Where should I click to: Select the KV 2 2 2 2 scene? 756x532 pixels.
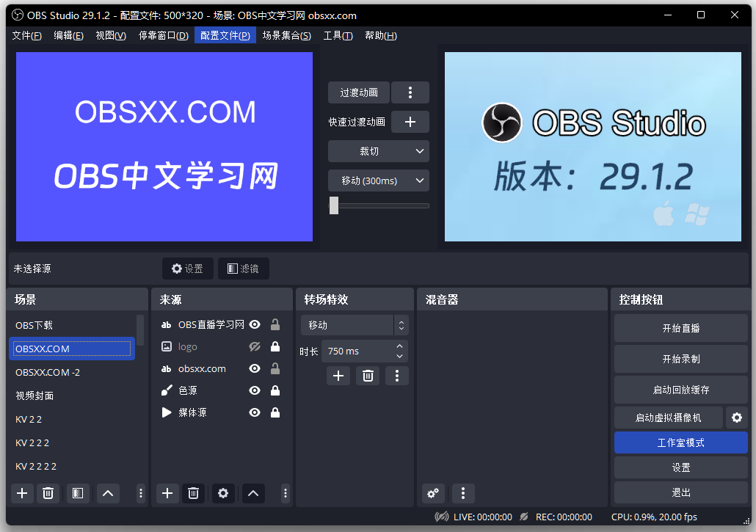73,467
